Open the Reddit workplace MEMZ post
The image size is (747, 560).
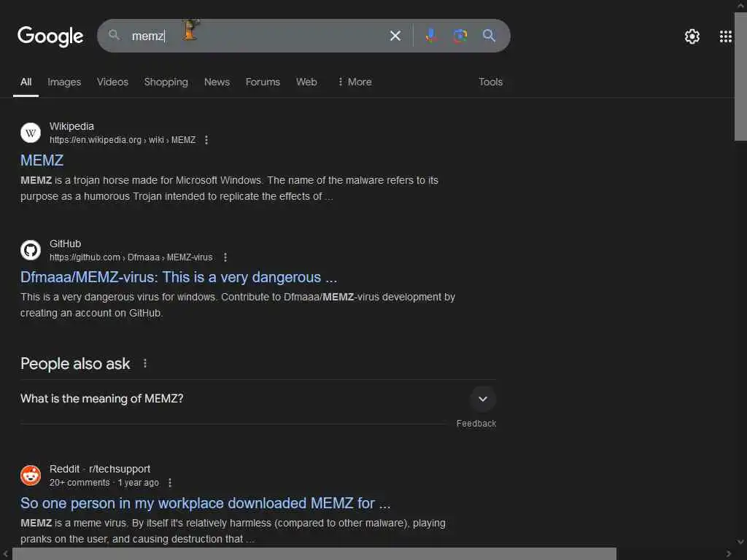(205, 503)
